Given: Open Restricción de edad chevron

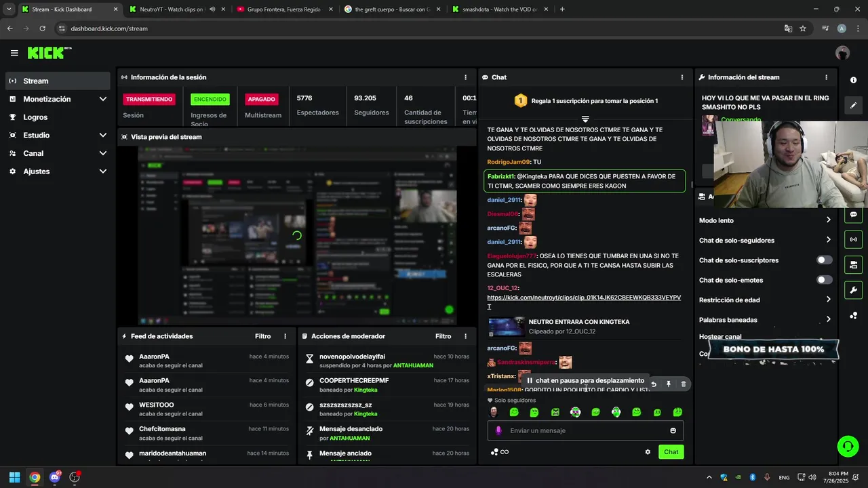Looking at the screenshot, I should (x=828, y=300).
